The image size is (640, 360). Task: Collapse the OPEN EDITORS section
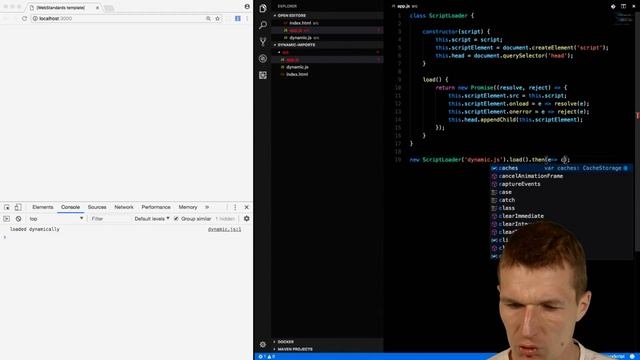(290, 16)
